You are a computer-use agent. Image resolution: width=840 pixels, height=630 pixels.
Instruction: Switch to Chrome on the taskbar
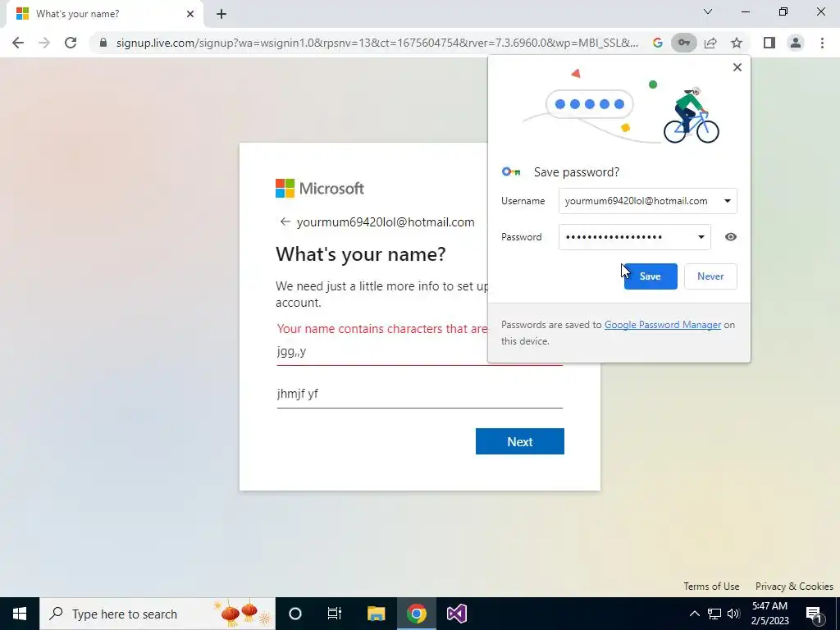tap(416, 614)
